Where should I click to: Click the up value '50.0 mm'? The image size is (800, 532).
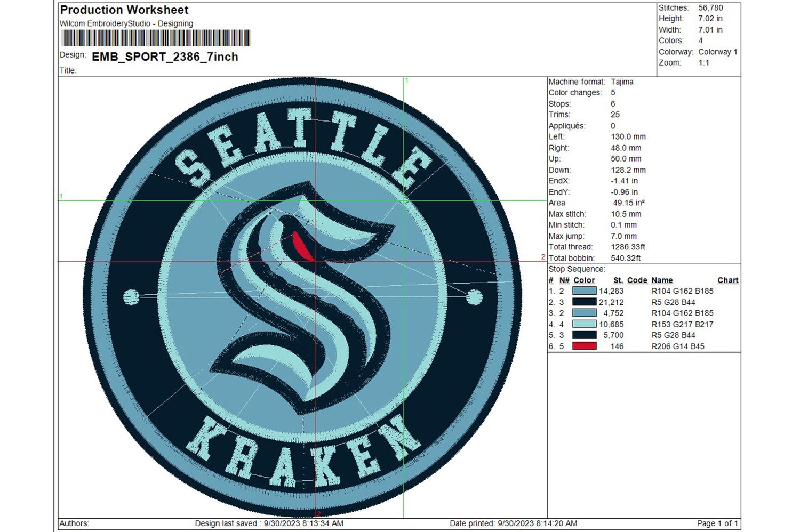coord(626,159)
